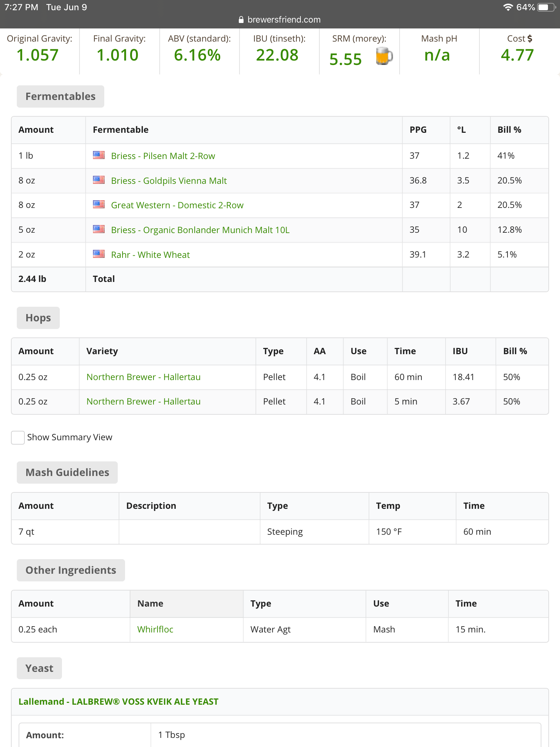Click the Other Ingredients section header
Viewport: 560px width, 747px height.
coord(71,570)
